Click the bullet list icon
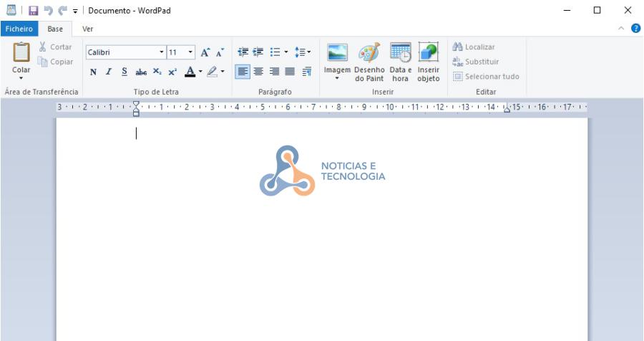This screenshot has height=341, width=644. coord(275,52)
